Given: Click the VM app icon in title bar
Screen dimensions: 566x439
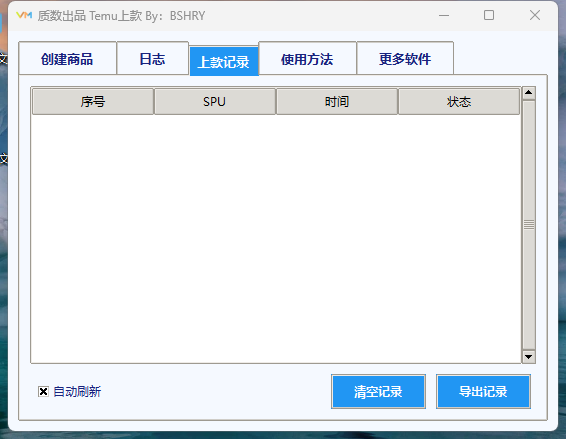Looking at the screenshot, I should pos(24,15).
